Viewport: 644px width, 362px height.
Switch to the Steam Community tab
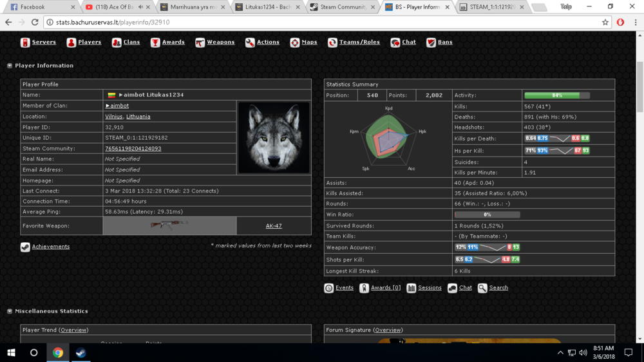338,7
